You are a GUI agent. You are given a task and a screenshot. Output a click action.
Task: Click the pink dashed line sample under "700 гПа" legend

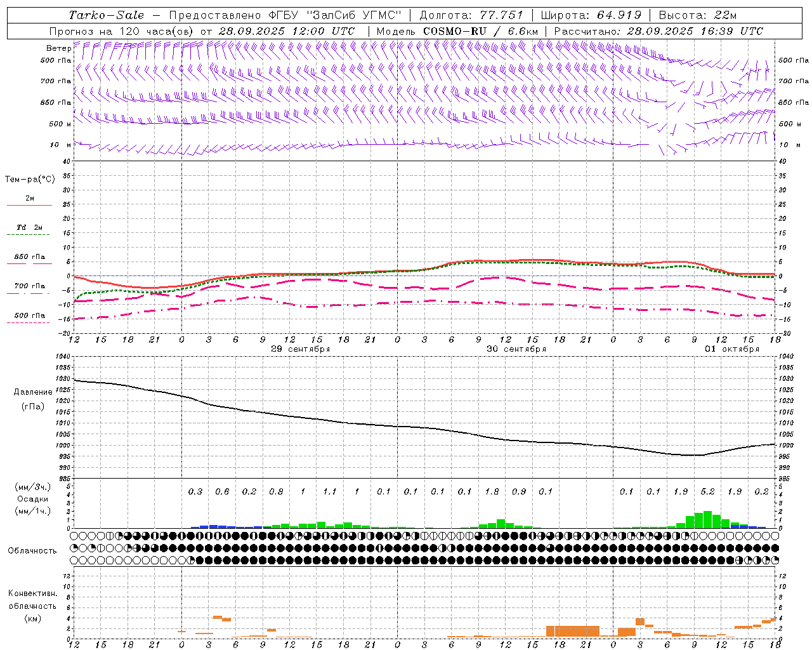29,294
